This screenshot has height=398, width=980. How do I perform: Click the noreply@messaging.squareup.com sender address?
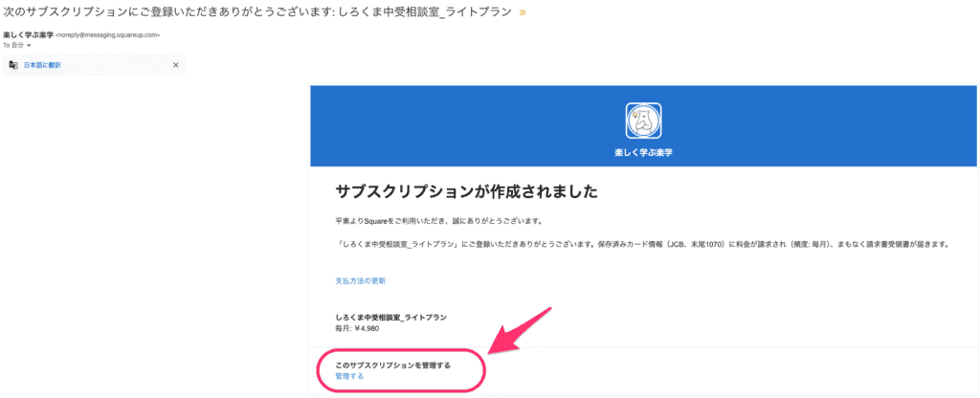(x=108, y=35)
